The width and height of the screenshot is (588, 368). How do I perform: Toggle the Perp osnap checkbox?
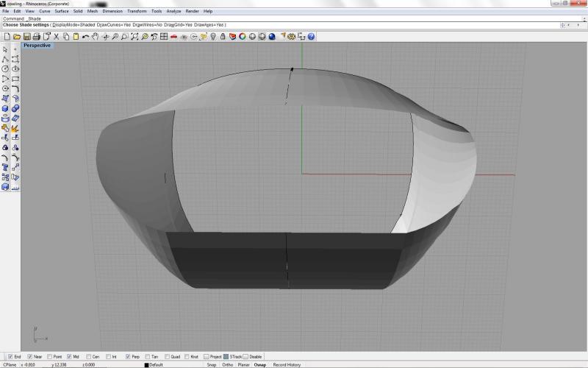pyautogui.click(x=128, y=357)
